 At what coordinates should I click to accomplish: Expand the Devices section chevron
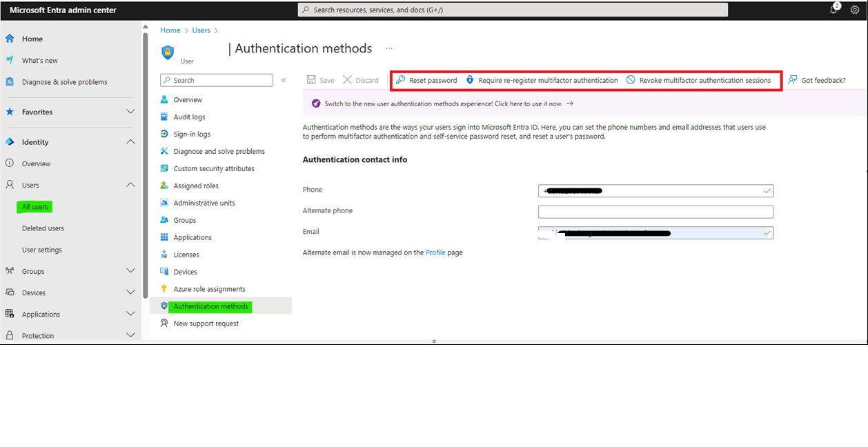pos(130,292)
